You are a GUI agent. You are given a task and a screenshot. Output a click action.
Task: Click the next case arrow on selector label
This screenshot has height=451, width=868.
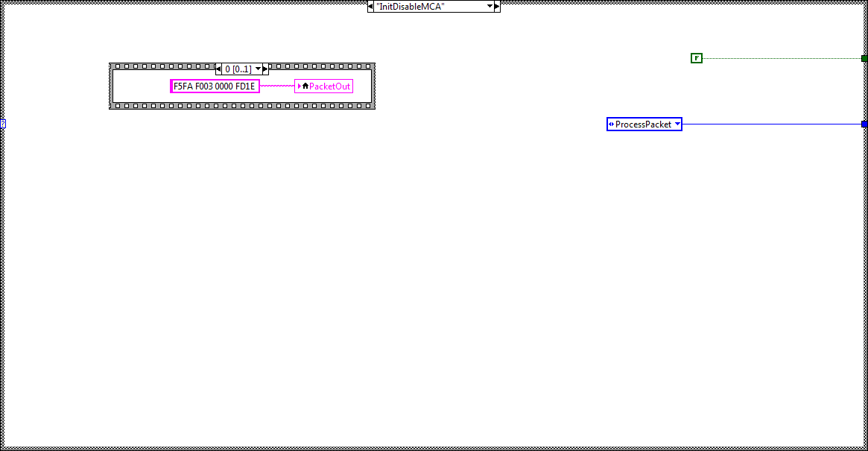495,6
